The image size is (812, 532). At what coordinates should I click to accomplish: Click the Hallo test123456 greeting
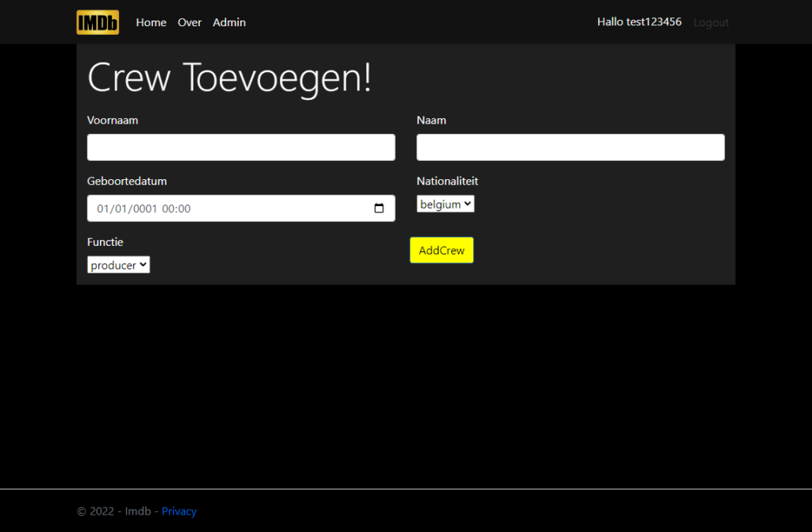(640, 21)
